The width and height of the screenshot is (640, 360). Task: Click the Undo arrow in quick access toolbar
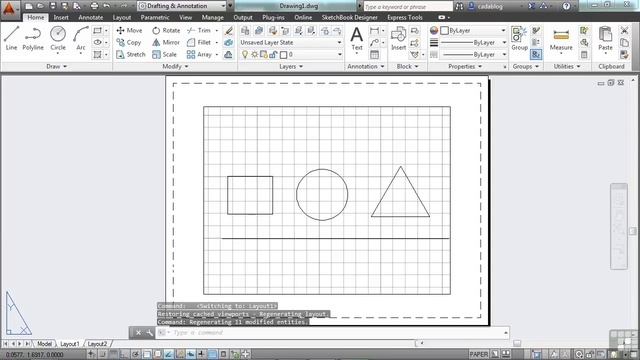tap(107, 6)
